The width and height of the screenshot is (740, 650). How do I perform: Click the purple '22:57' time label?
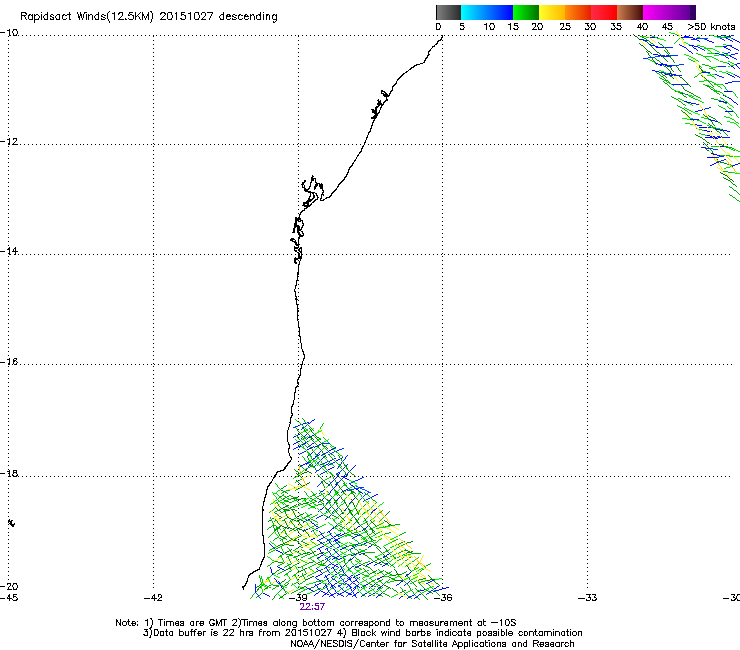(312, 607)
